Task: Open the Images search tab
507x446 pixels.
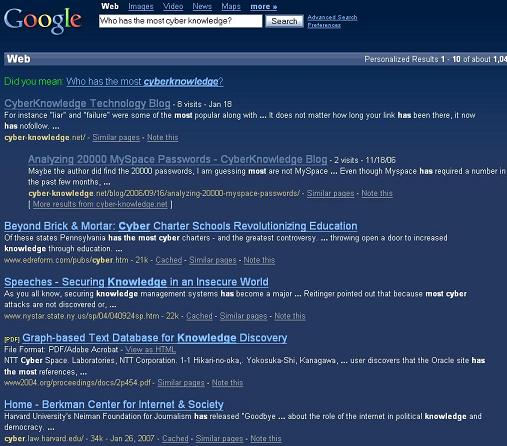Action: [x=141, y=6]
